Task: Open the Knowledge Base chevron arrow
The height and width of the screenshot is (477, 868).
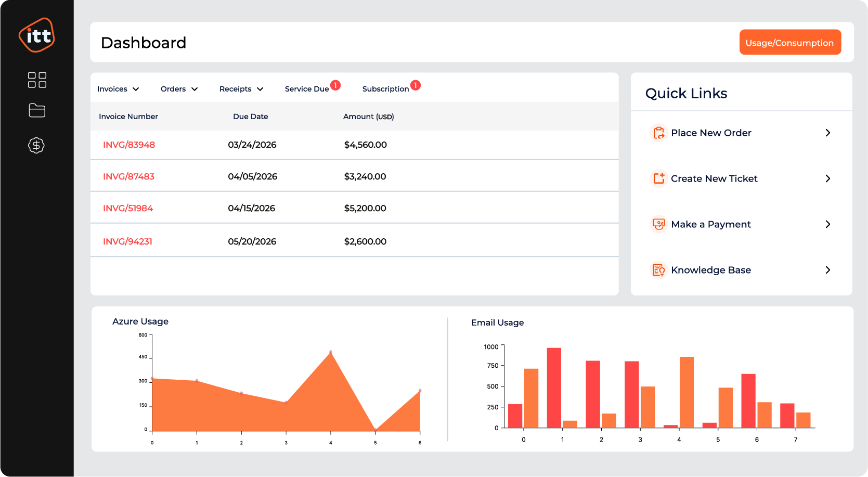Action: click(x=828, y=270)
